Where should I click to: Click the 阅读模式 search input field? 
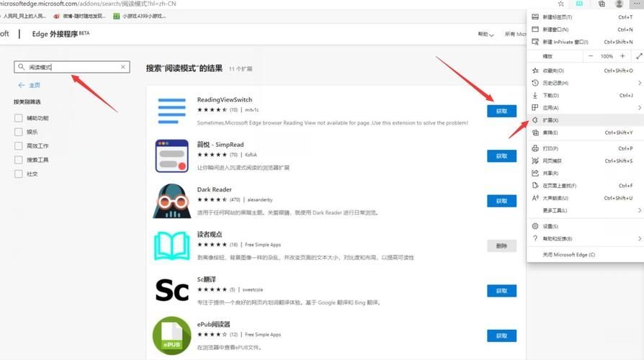(72, 67)
